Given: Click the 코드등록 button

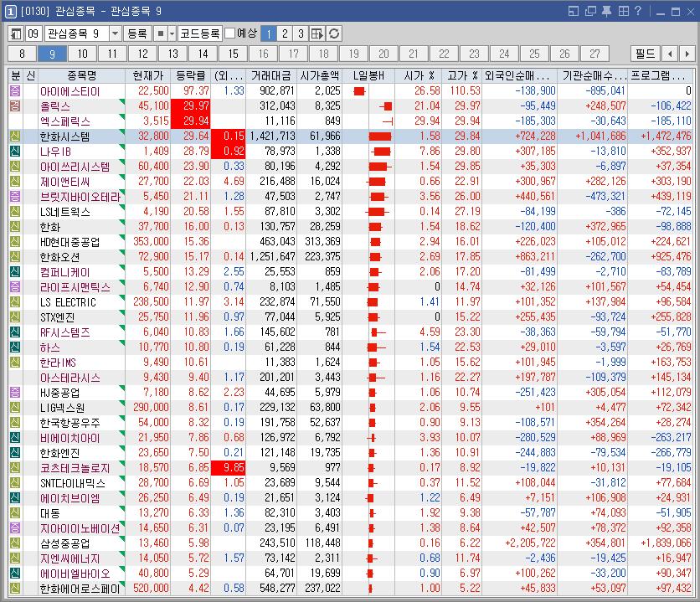Looking at the screenshot, I should [200, 33].
